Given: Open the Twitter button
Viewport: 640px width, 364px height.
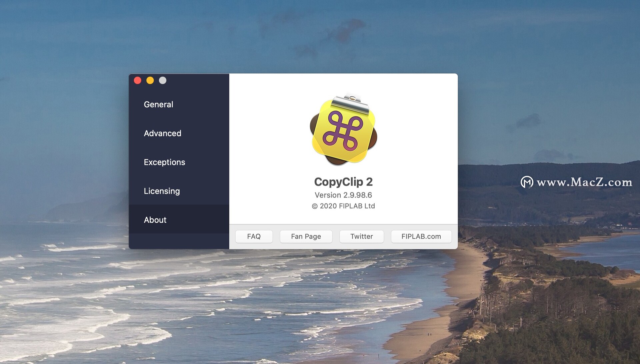Looking at the screenshot, I should coord(362,236).
